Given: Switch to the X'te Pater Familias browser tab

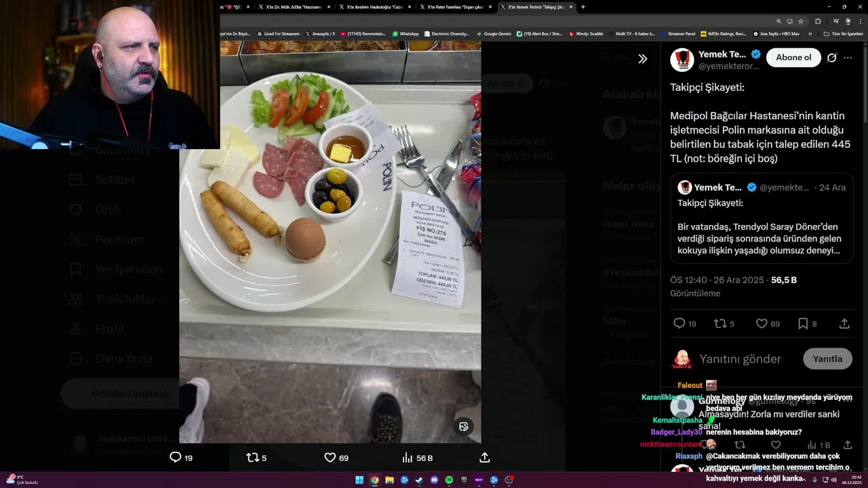Looking at the screenshot, I should click(x=455, y=7).
